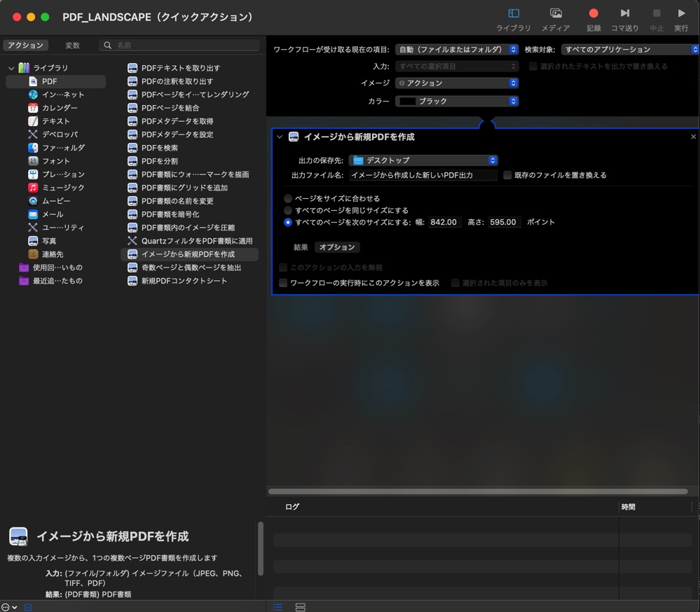The height and width of the screenshot is (612, 700).
Task: Collapse the ライブラリ tree
Action: (11, 68)
